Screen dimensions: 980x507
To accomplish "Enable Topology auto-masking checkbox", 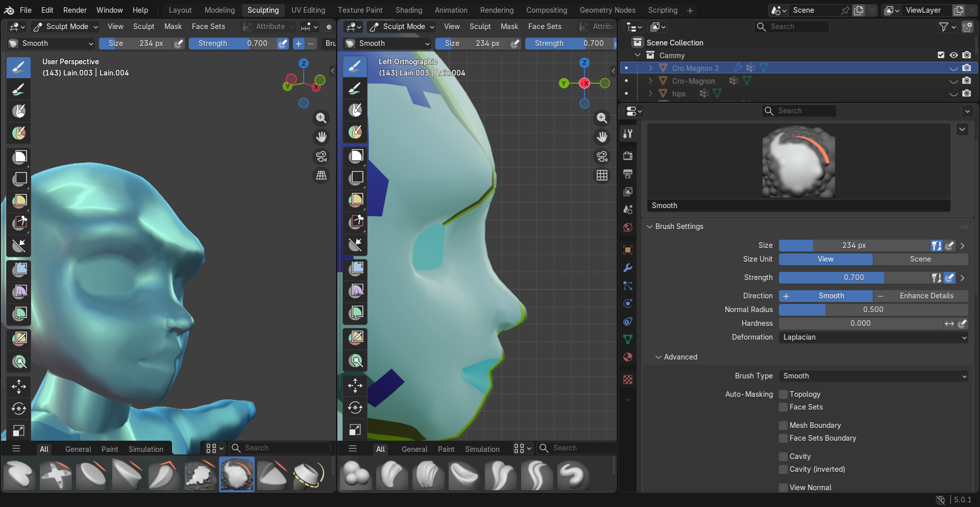I will point(783,394).
